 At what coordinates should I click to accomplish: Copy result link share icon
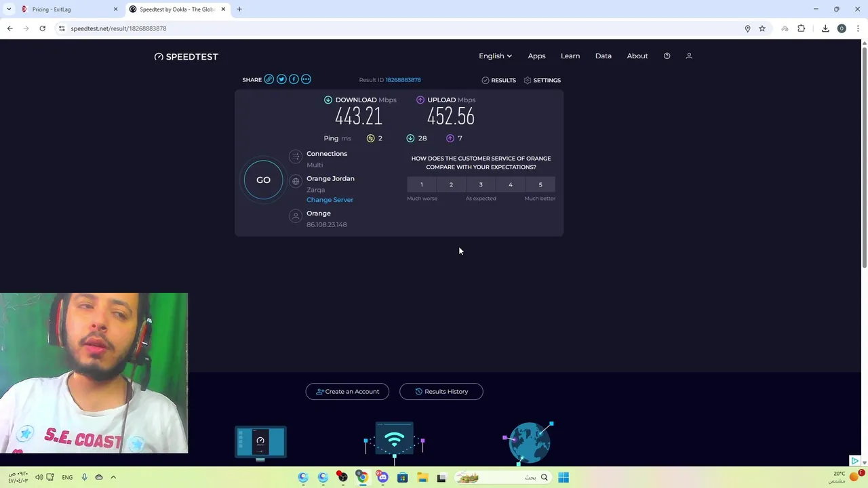tap(269, 79)
